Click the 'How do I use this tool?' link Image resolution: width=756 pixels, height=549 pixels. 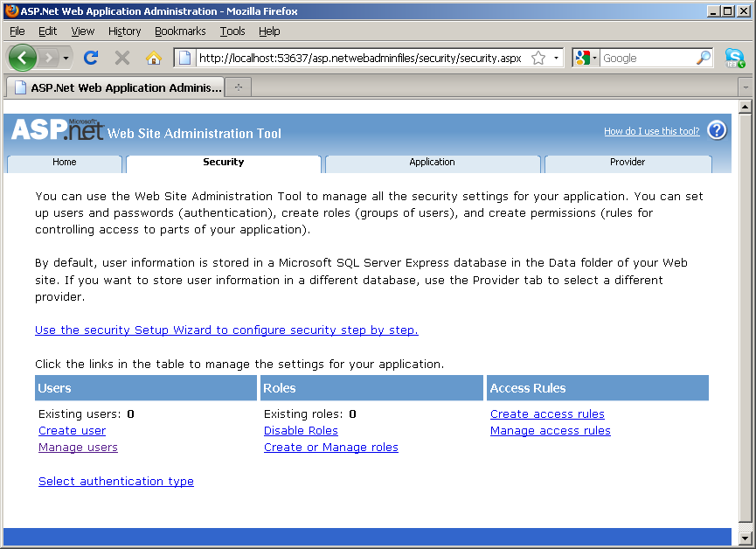pos(651,131)
